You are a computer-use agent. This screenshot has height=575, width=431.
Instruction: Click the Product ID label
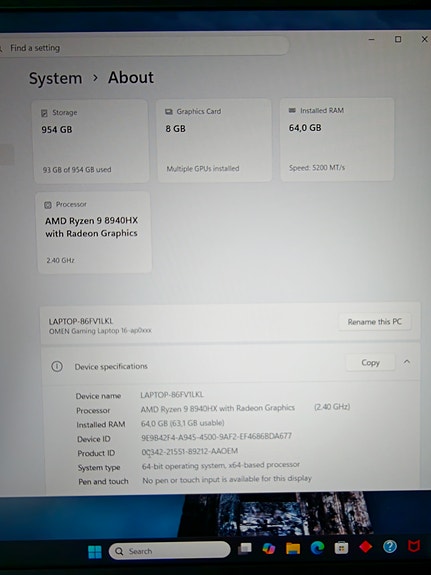[x=96, y=453]
